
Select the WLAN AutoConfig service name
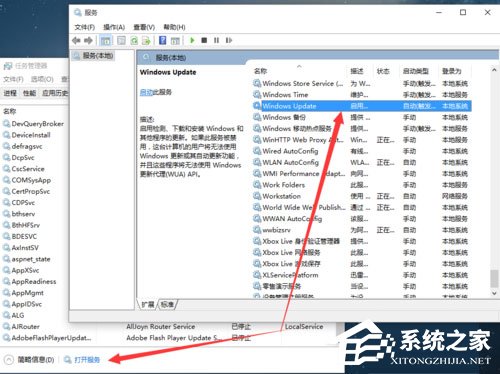click(x=290, y=162)
